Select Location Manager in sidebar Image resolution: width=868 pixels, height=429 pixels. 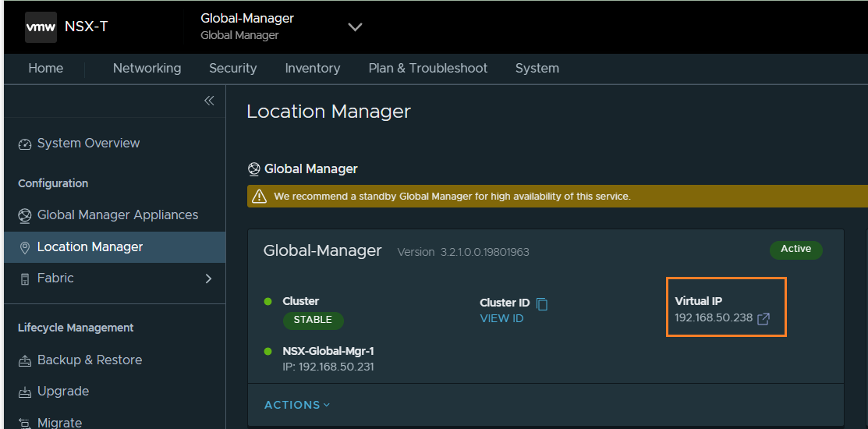point(90,247)
